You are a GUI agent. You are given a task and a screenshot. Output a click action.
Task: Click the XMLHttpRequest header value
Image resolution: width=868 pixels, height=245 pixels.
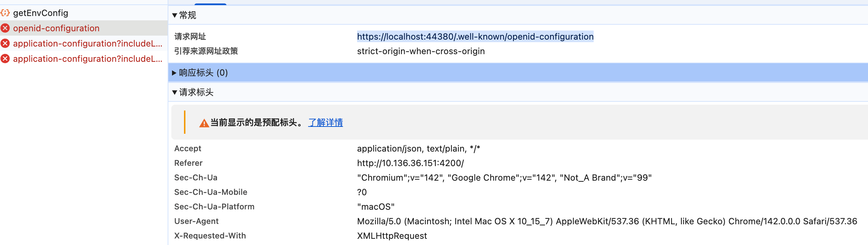click(x=392, y=236)
